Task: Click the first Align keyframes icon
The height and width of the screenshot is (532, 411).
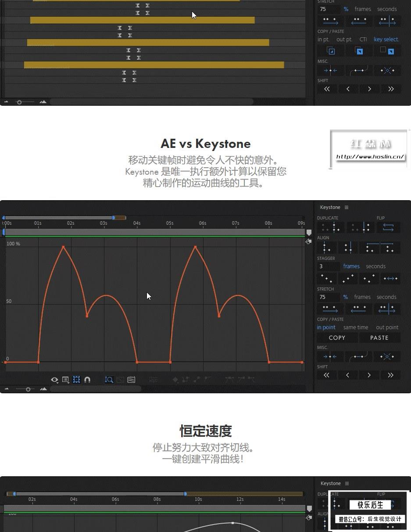Action: [327, 248]
